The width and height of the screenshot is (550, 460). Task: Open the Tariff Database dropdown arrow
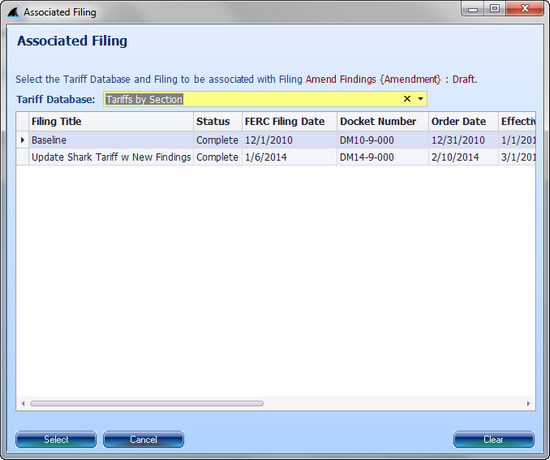tap(420, 99)
